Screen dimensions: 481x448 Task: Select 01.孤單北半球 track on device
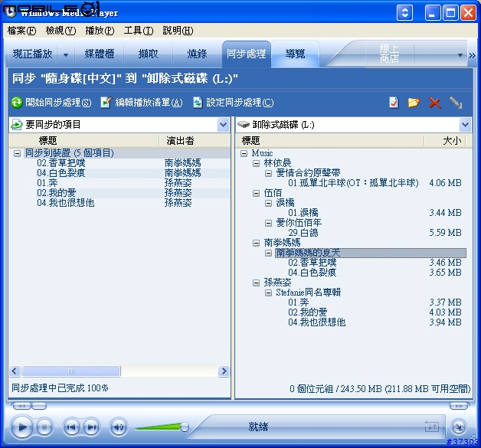pyautogui.click(x=353, y=183)
